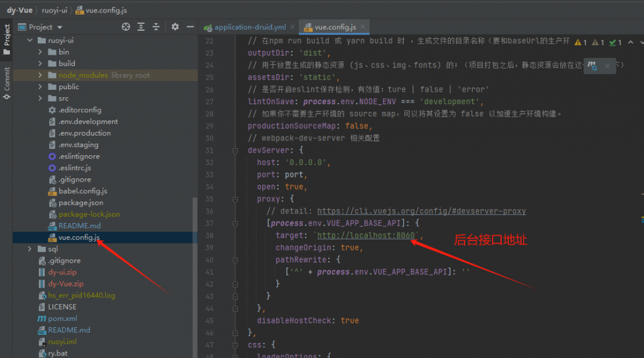Close the application-druid.yml tab
The width and height of the screenshot is (644, 358).
292,28
